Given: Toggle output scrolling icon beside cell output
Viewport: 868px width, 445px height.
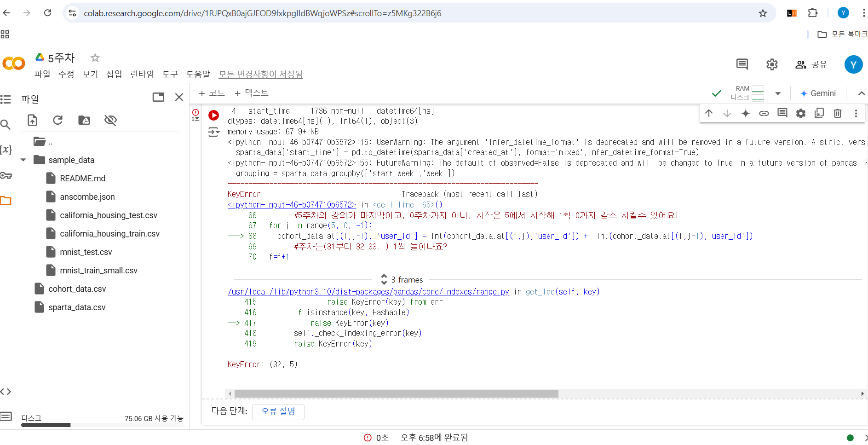Looking at the screenshot, I should click(214, 133).
